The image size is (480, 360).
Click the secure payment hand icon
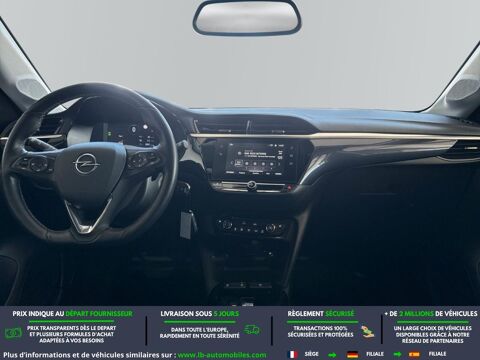tap(368, 331)
